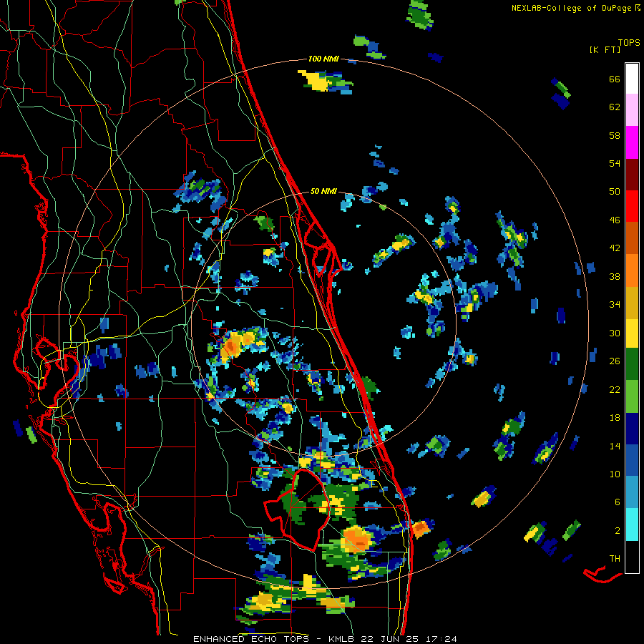Select the "46" scale label

(615, 220)
